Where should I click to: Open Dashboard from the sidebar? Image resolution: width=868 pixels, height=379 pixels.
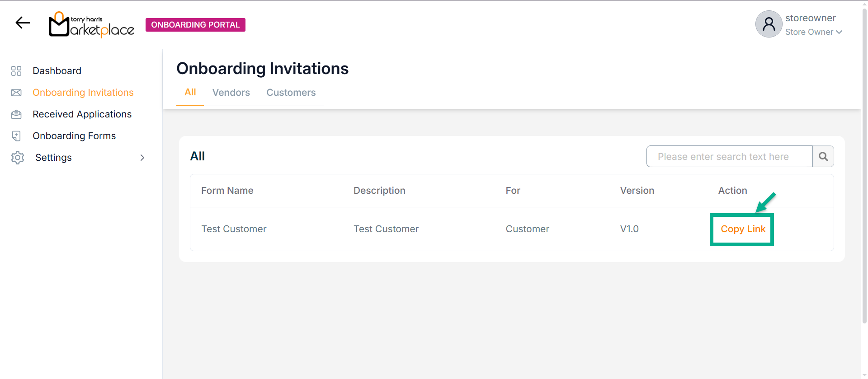pyautogui.click(x=57, y=71)
